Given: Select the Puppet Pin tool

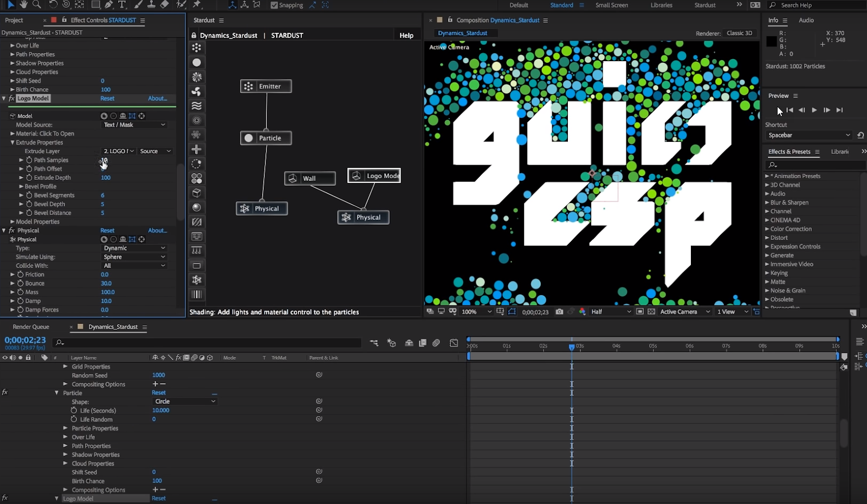Looking at the screenshot, I should pyautogui.click(x=197, y=5).
